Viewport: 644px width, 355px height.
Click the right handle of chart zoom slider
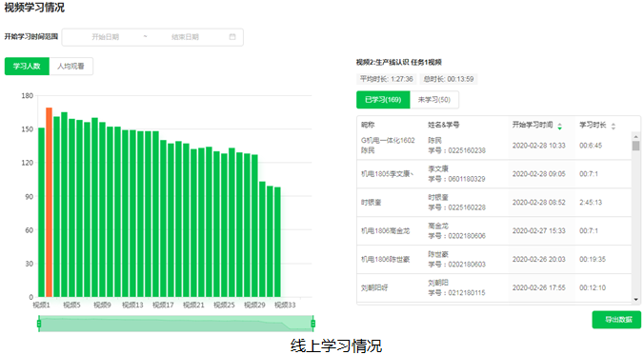point(313,324)
